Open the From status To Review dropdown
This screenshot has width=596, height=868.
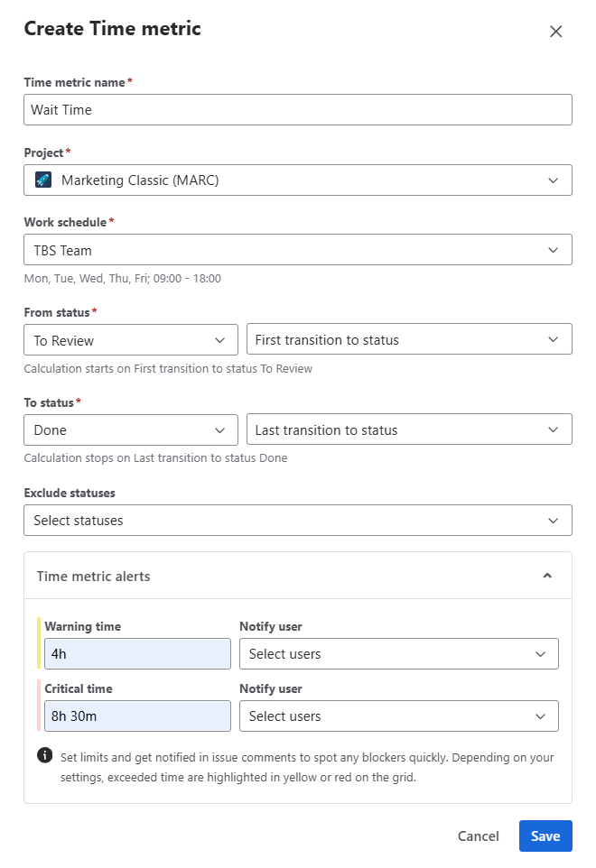130,340
